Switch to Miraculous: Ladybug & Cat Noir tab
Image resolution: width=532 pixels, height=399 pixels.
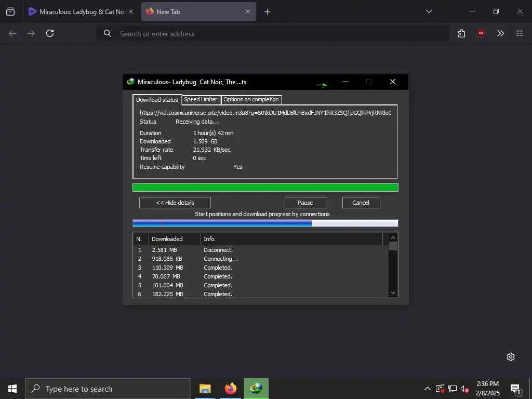pyautogui.click(x=81, y=11)
